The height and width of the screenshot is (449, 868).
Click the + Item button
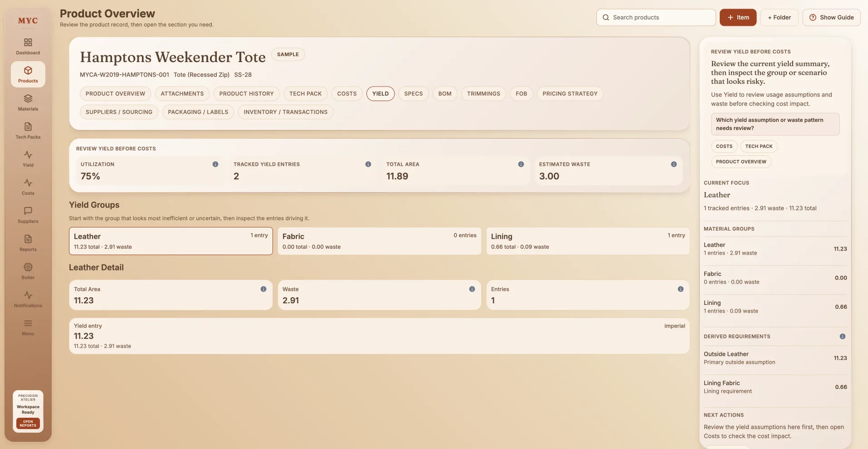(738, 17)
